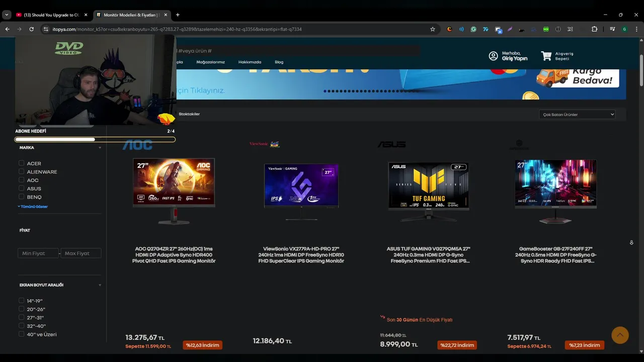Check the ALIENWARE brand checkbox
The image size is (644, 362).
(x=22, y=171)
